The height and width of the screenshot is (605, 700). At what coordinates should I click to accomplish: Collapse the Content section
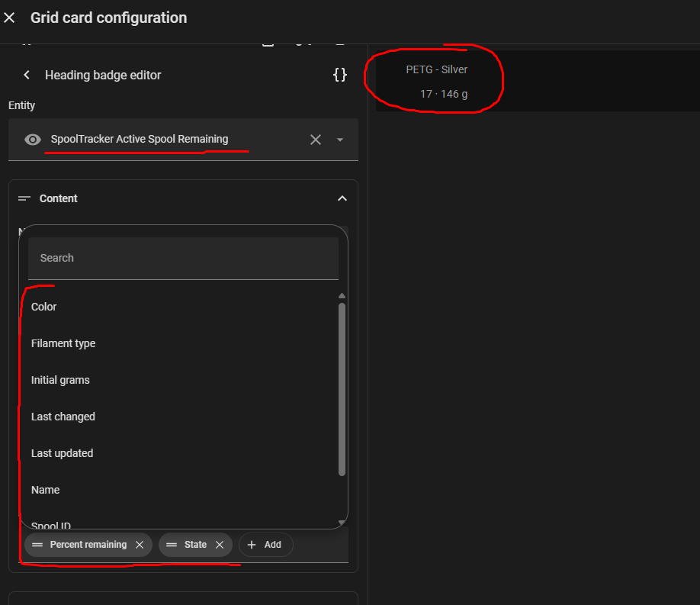pos(342,198)
